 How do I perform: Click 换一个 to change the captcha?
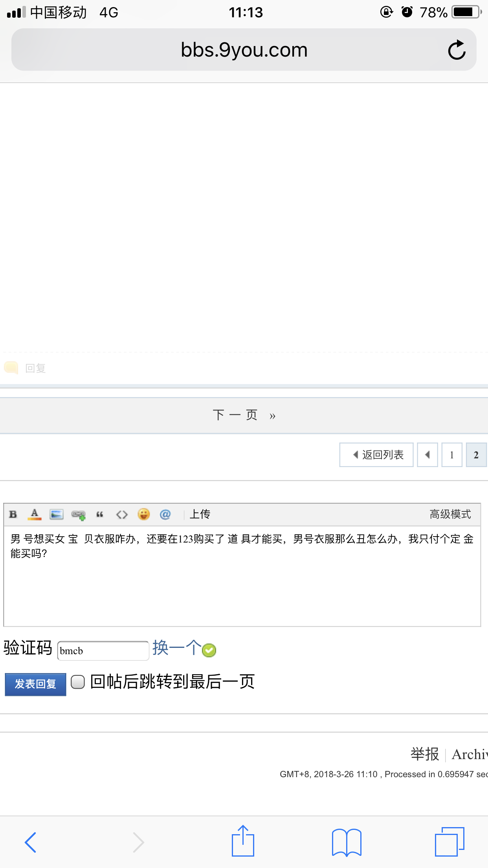[x=177, y=647]
